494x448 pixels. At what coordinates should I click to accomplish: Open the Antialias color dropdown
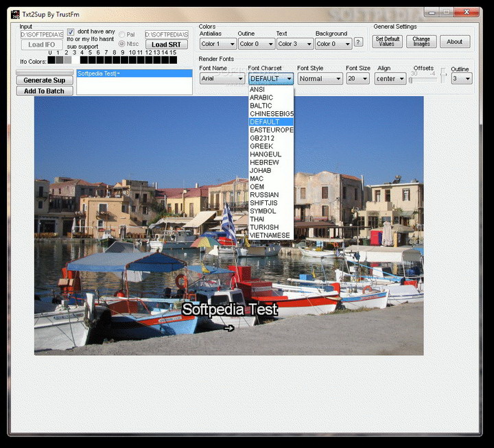(x=217, y=44)
